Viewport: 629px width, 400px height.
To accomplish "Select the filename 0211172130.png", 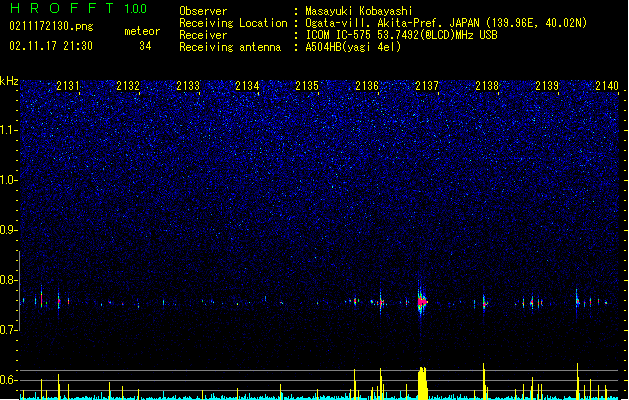I will coord(51,26).
